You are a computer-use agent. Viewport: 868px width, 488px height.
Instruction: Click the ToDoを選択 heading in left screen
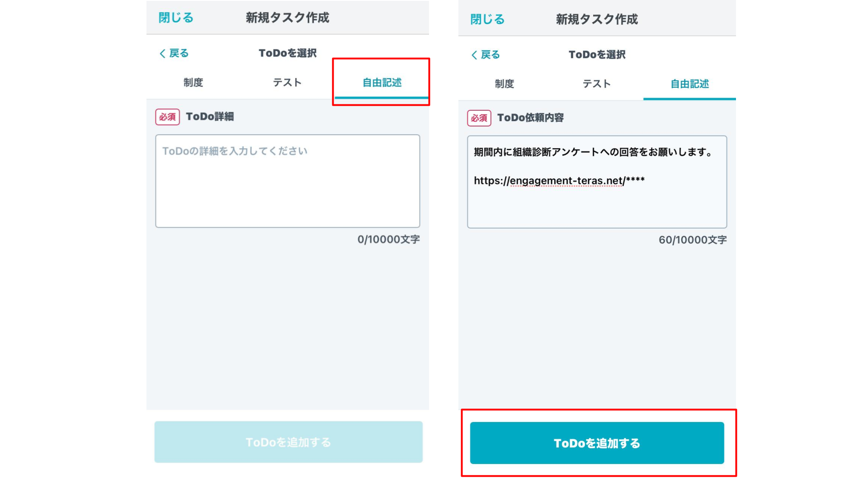[288, 53]
